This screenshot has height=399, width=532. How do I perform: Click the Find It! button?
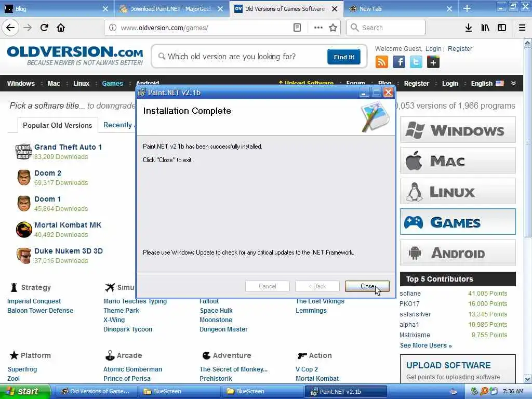coord(344,57)
